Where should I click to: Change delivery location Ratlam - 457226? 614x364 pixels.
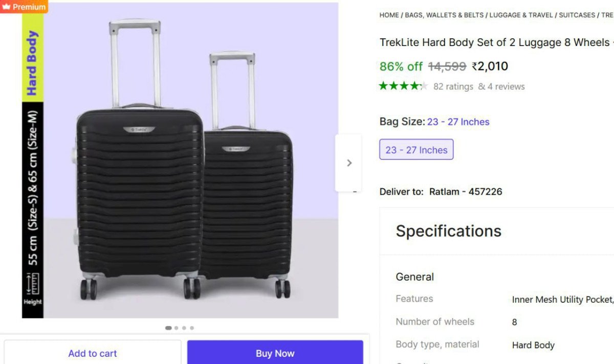tap(465, 192)
